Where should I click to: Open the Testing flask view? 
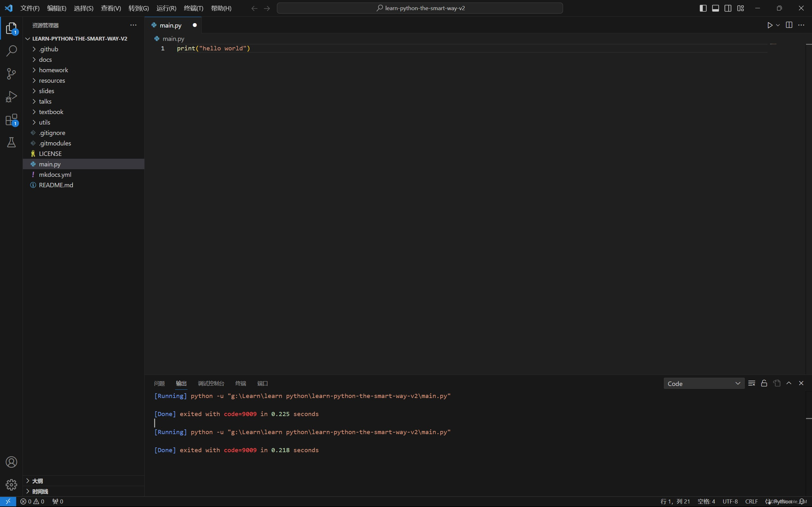coord(11,143)
